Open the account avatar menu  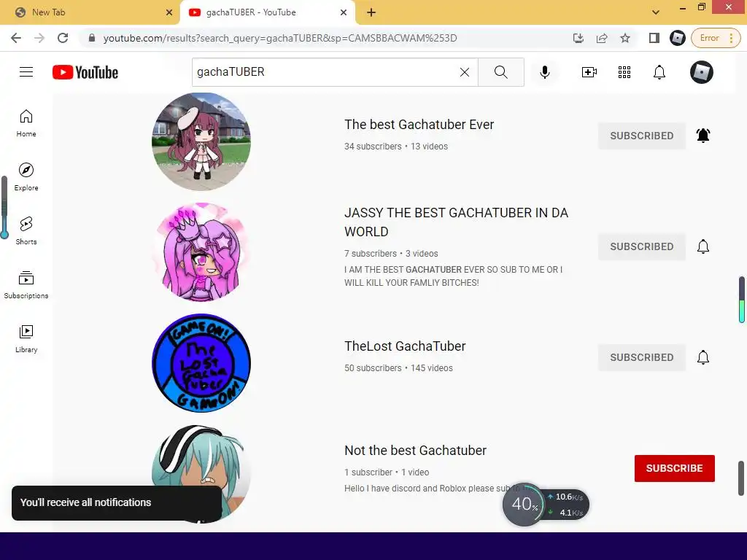pos(701,72)
